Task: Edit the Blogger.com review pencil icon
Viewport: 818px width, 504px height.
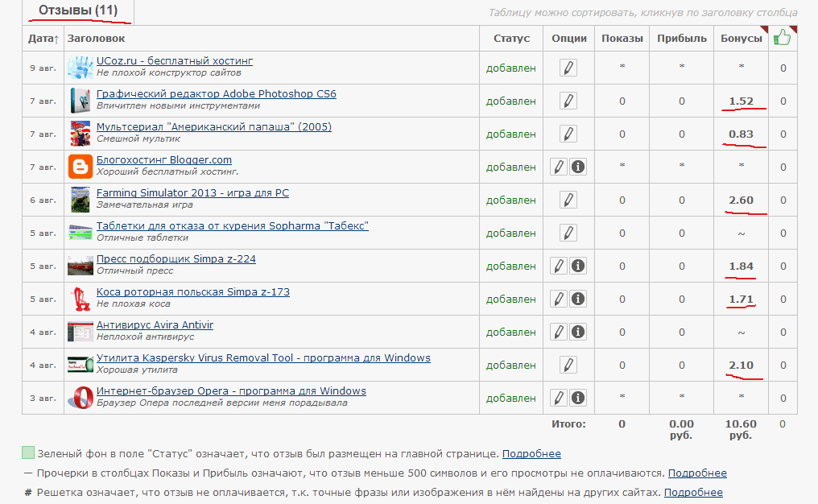Action: (559, 167)
